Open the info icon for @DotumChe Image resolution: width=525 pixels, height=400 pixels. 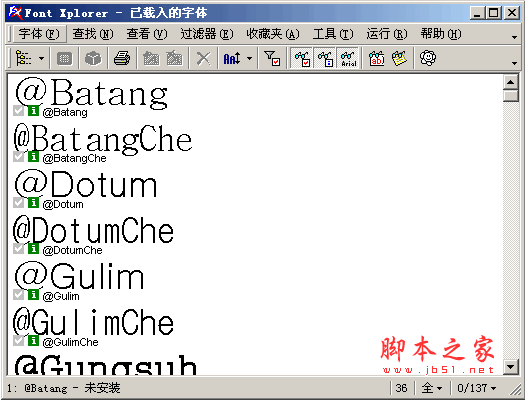click(x=33, y=248)
